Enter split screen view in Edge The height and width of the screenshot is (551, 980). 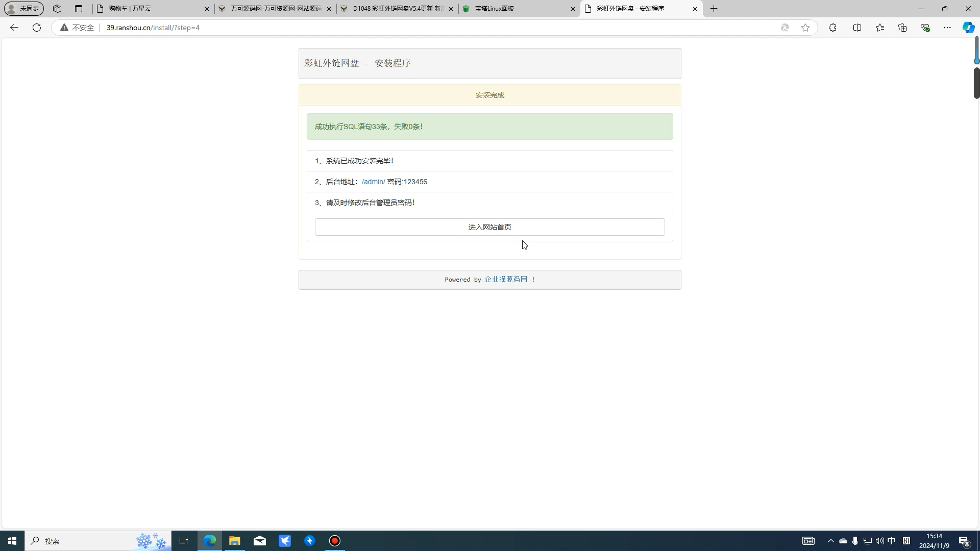[857, 28]
